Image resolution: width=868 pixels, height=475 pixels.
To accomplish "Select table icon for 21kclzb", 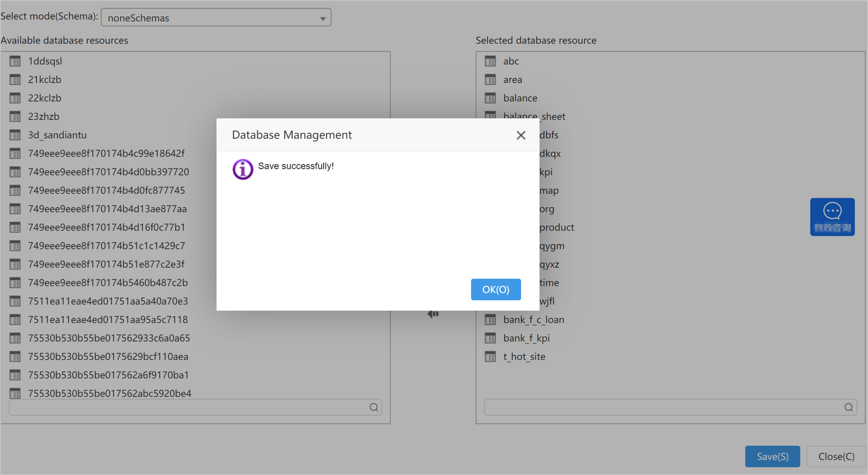I will click(15, 79).
